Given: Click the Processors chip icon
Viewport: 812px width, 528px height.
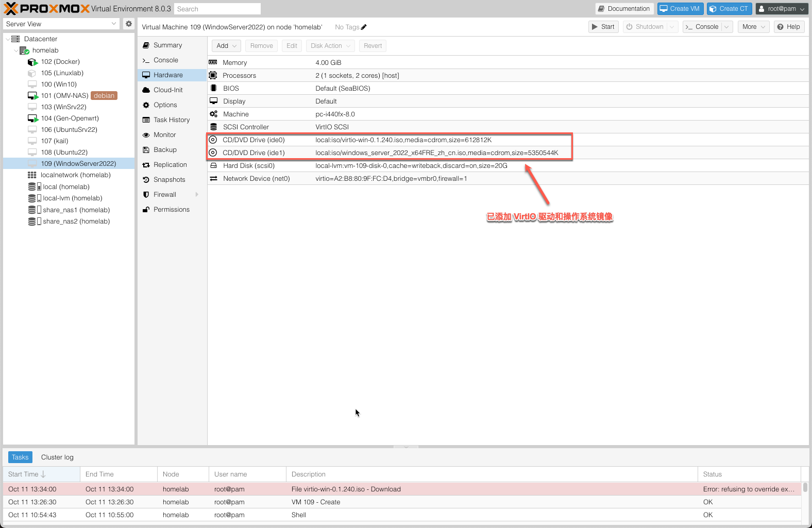Looking at the screenshot, I should click(x=213, y=76).
